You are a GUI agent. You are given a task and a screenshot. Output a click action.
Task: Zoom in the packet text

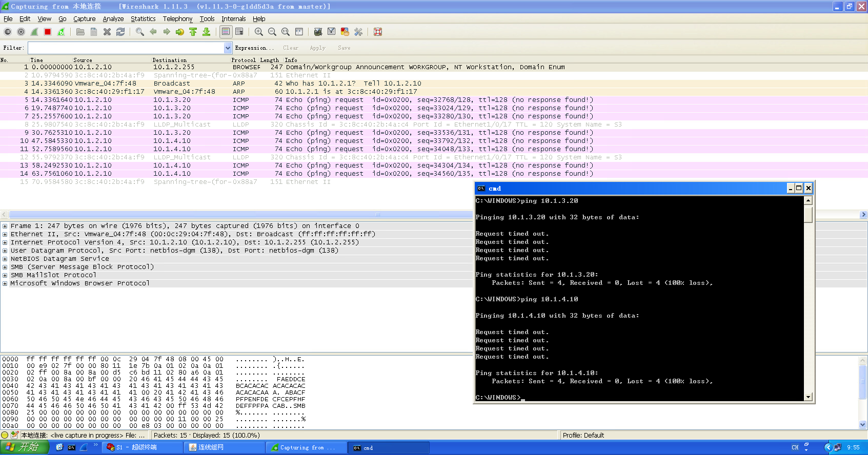click(259, 32)
